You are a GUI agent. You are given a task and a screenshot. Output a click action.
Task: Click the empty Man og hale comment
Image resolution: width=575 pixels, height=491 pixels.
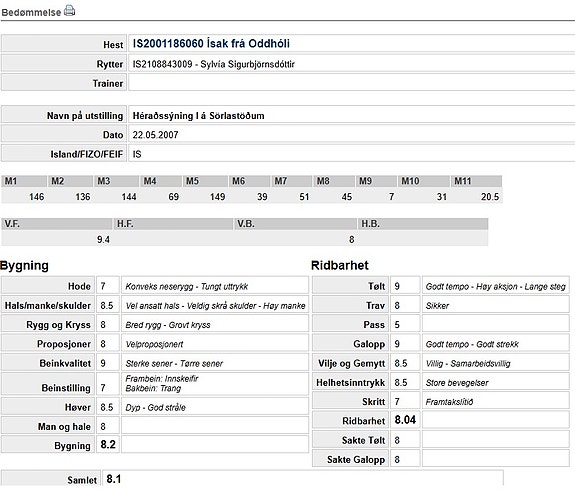[x=215, y=426]
